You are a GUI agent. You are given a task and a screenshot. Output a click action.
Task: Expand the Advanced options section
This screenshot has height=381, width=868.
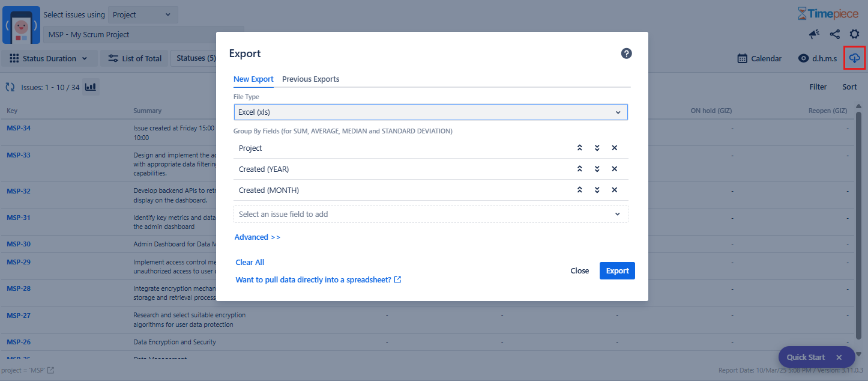[257, 237]
